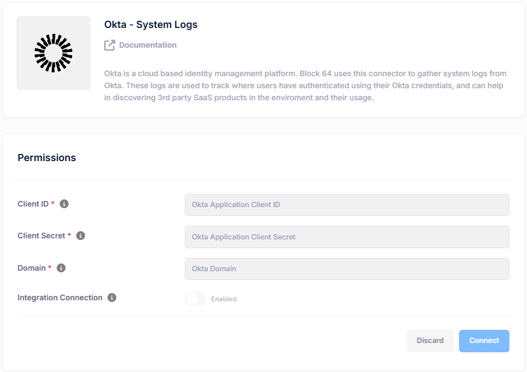Click the Enabled label beside the switch
The height and width of the screenshot is (372, 527).
[x=224, y=299]
